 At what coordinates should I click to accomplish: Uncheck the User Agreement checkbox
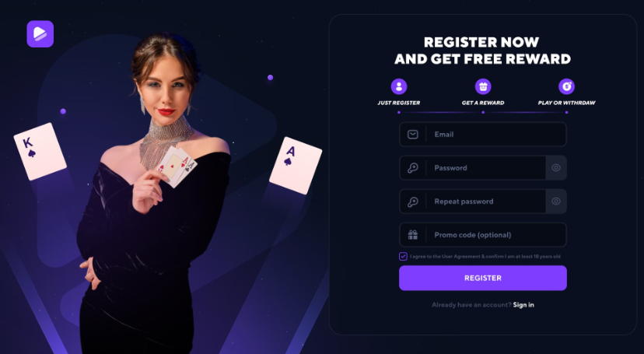click(x=403, y=256)
